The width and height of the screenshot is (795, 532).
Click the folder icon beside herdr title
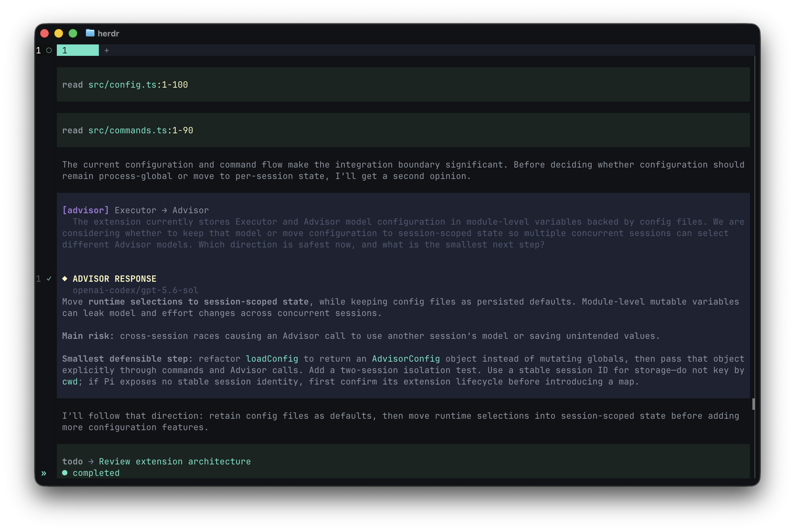(x=90, y=33)
